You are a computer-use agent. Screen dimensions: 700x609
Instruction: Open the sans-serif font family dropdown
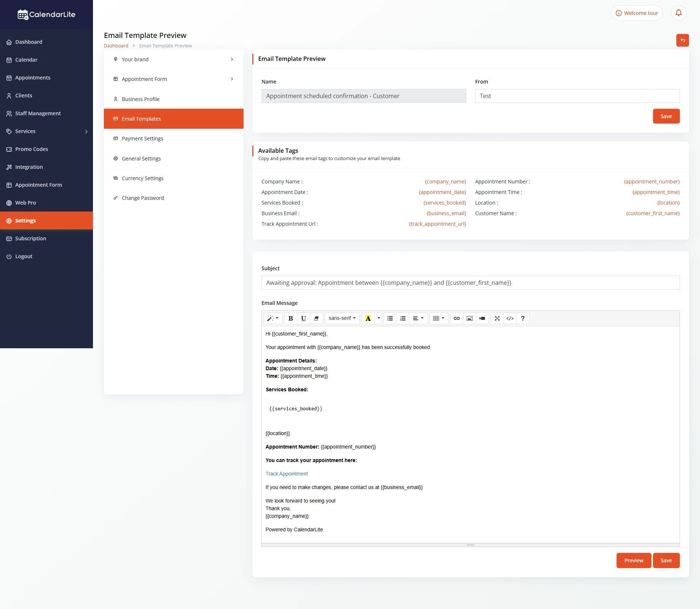click(342, 318)
